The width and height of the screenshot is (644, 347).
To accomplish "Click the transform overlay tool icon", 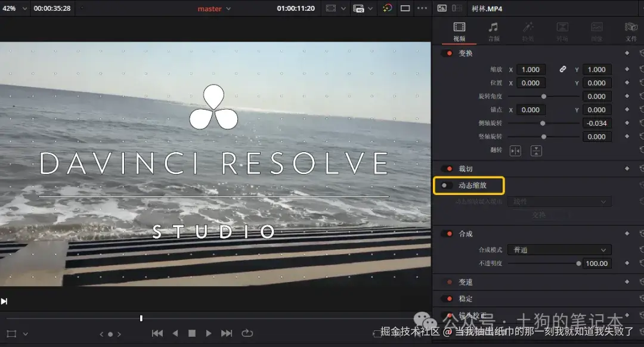I will coord(11,334).
